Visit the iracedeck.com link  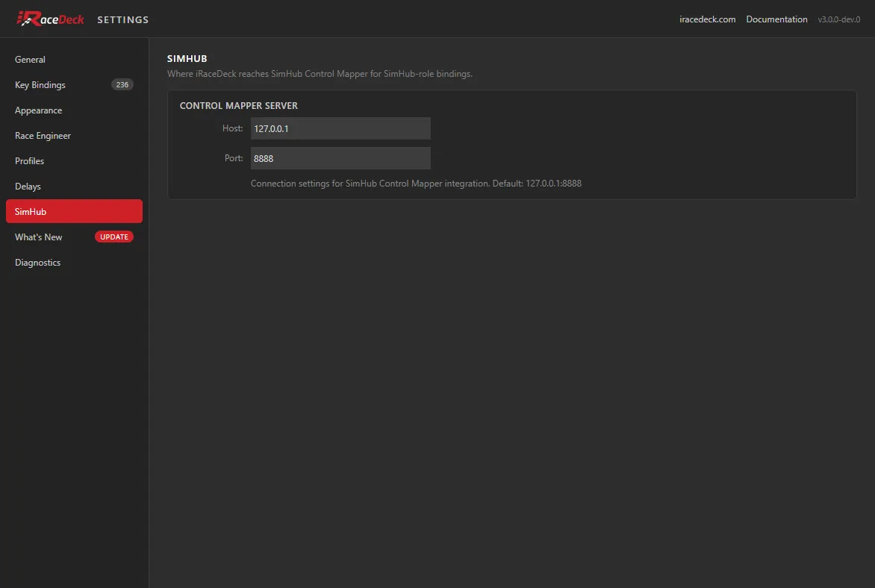[x=707, y=19]
